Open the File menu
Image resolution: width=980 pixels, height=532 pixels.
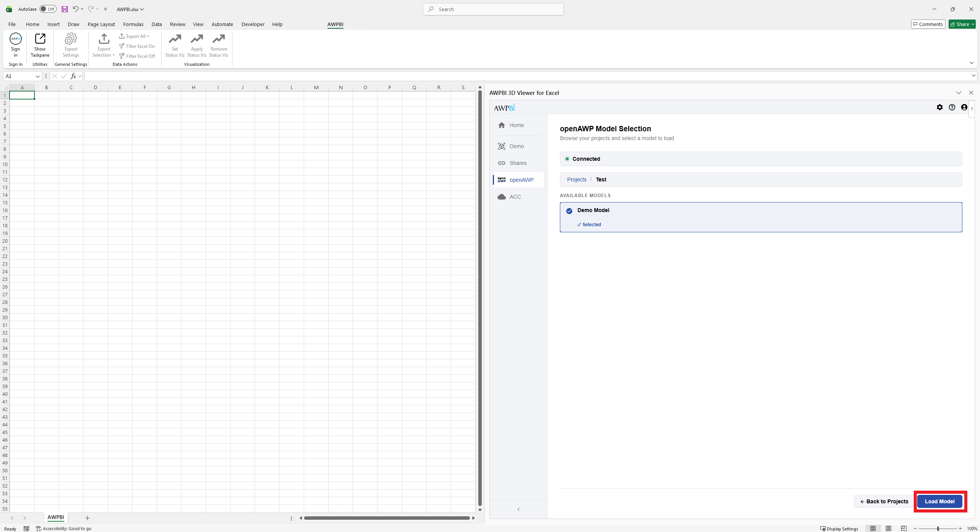point(12,24)
